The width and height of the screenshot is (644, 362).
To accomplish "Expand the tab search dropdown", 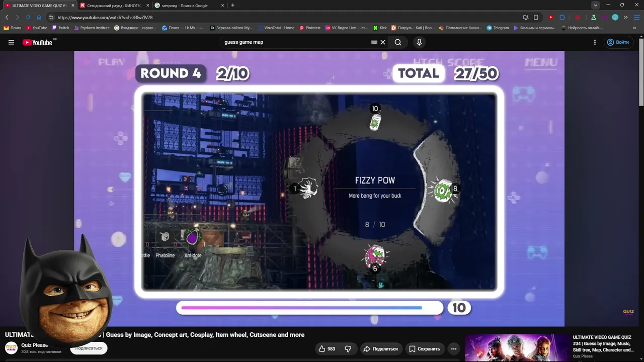I will (x=595, y=5).
